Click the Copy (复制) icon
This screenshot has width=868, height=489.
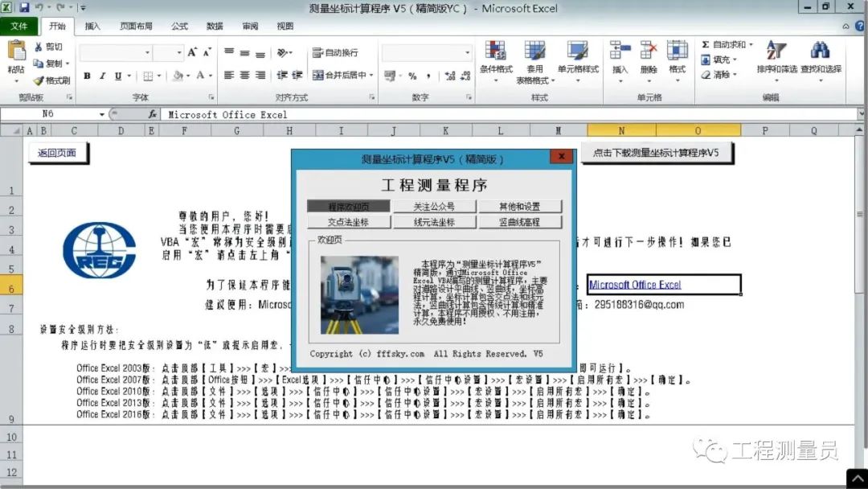39,63
